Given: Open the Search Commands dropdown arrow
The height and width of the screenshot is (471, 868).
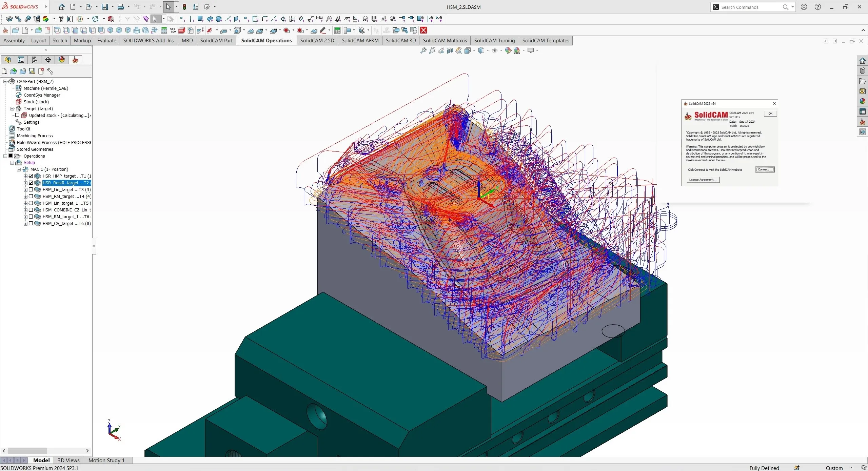Looking at the screenshot, I should point(792,7).
